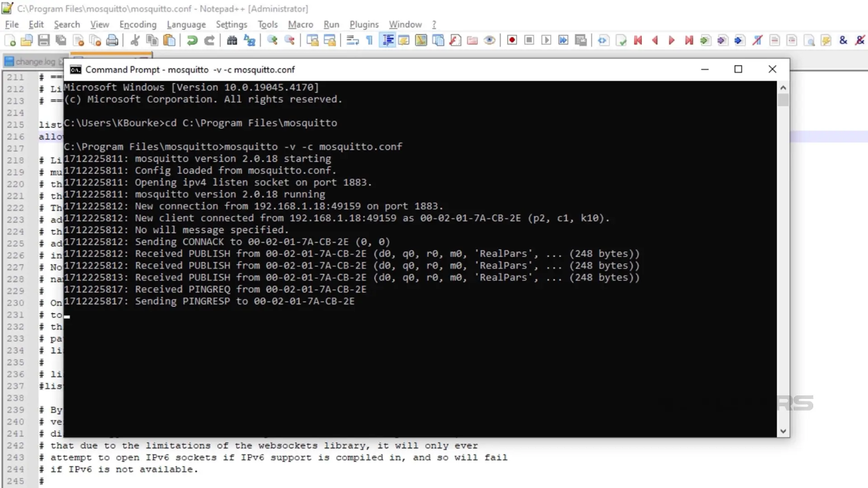The image size is (868, 488).
Task: Toggle Word Wrap in the toolbar
Action: pos(353,41)
